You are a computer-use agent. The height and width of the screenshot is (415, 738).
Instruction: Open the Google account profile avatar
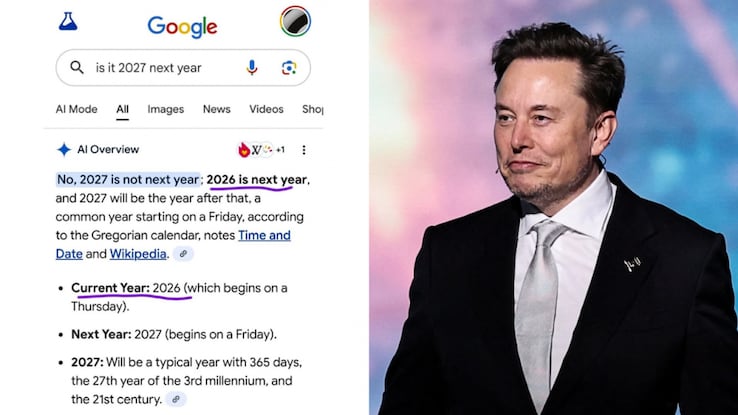pyautogui.click(x=295, y=21)
